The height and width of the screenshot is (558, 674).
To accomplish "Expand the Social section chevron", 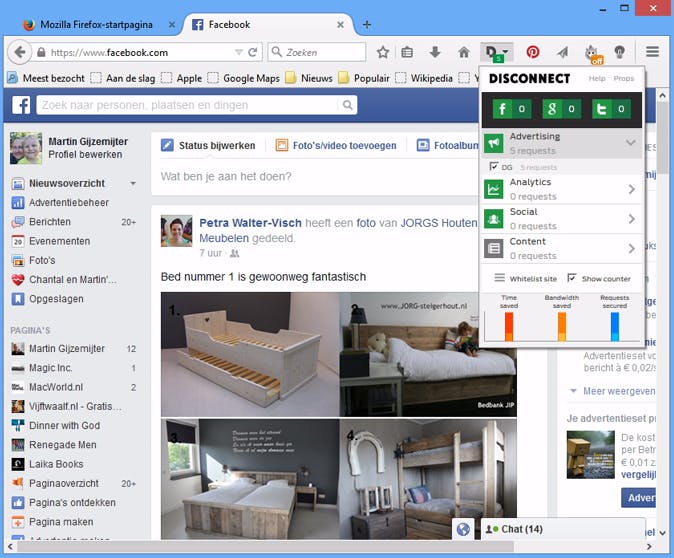I will [x=631, y=219].
